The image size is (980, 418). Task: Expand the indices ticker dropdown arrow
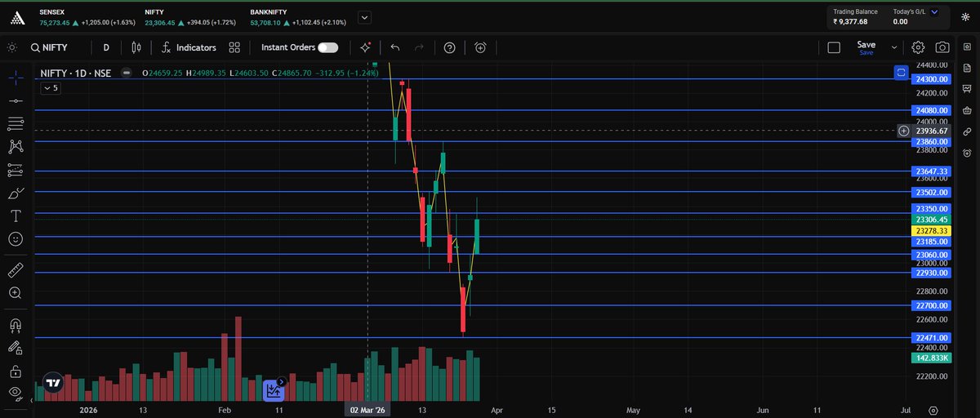(363, 16)
